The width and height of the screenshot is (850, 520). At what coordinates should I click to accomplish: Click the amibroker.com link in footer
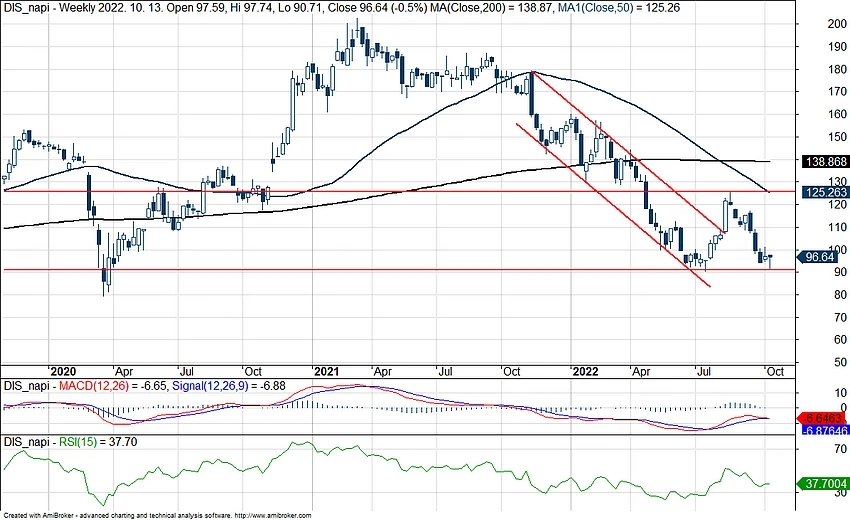(x=274, y=516)
